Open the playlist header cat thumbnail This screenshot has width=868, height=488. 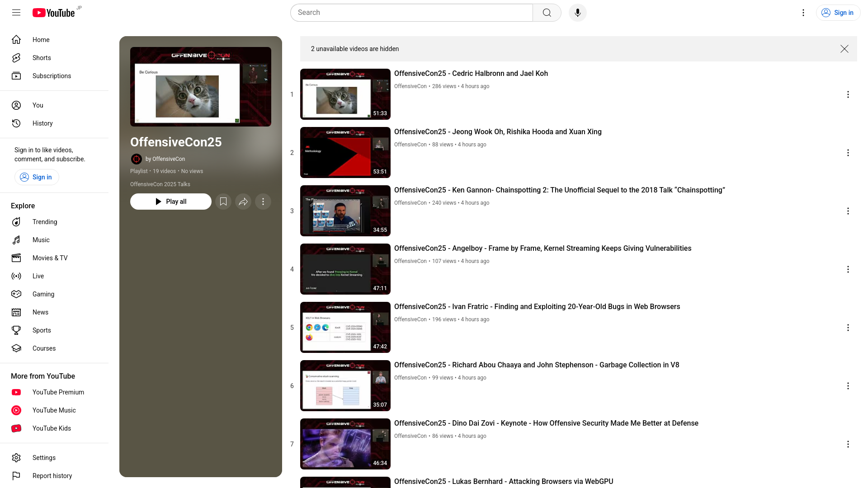pyautogui.click(x=201, y=87)
